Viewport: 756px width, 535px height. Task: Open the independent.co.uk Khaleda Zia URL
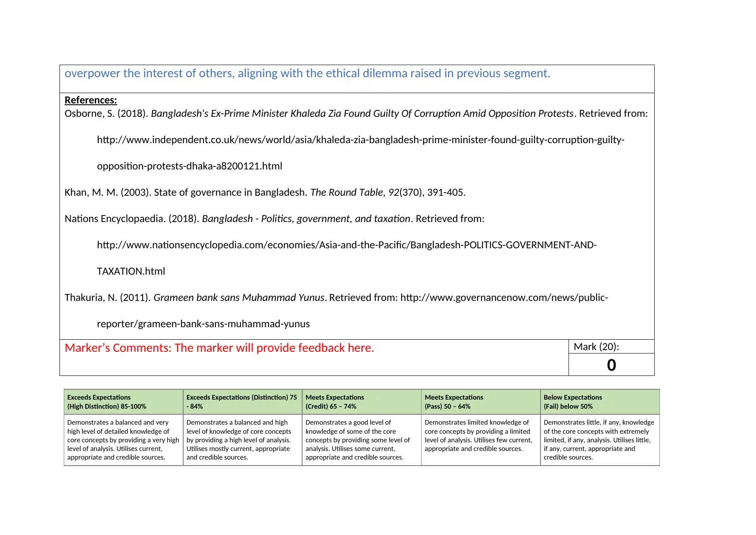(x=360, y=140)
